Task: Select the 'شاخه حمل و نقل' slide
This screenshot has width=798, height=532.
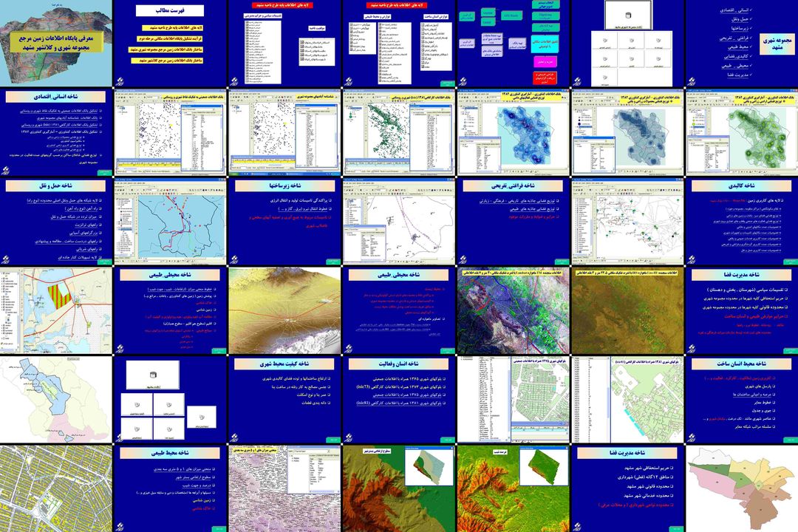Action: click(56, 222)
